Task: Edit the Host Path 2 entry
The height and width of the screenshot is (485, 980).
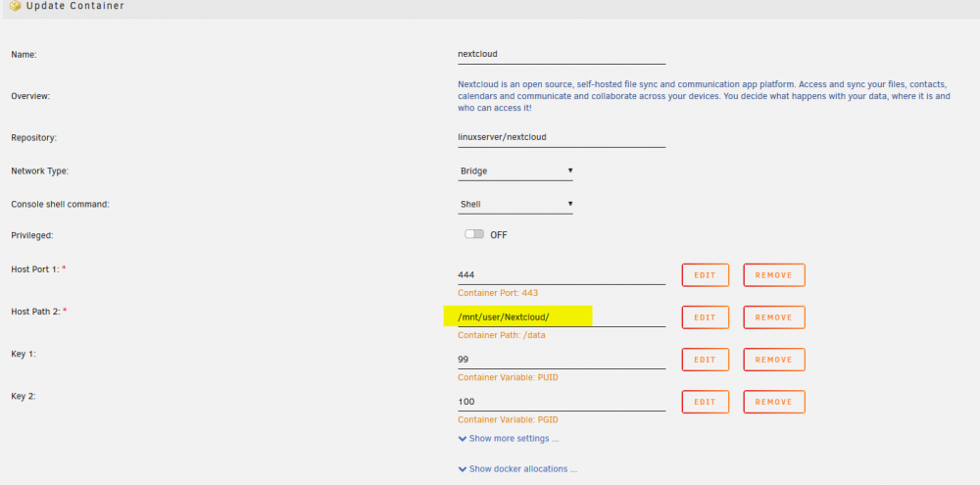Action: coord(705,317)
